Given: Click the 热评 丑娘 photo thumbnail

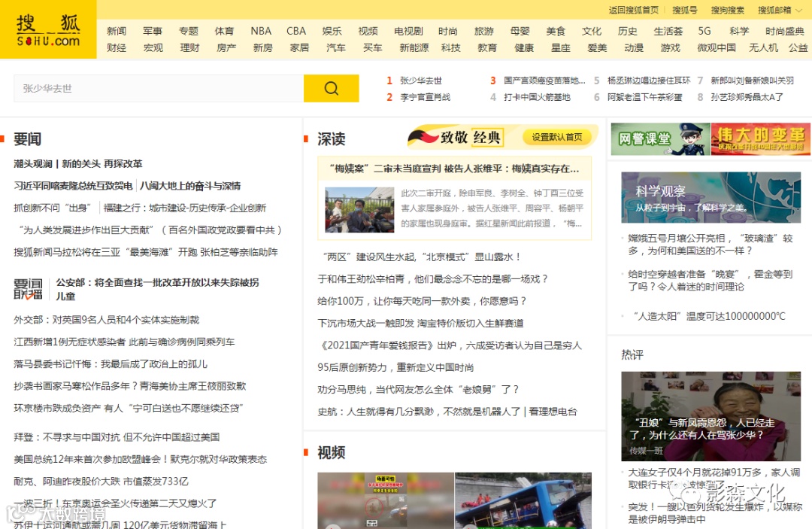Looking at the screenshot, I should tap(711, 416).
